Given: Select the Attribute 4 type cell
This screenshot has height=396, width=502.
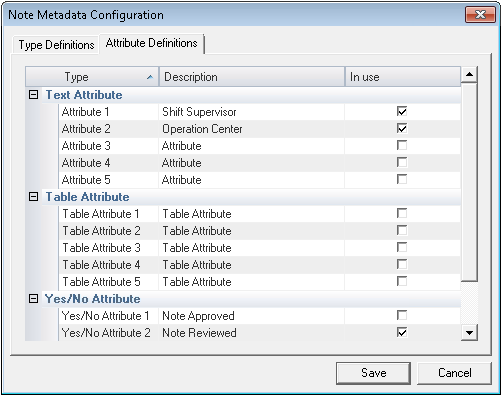Looking at the screenshot, I should tap(108, 163).
